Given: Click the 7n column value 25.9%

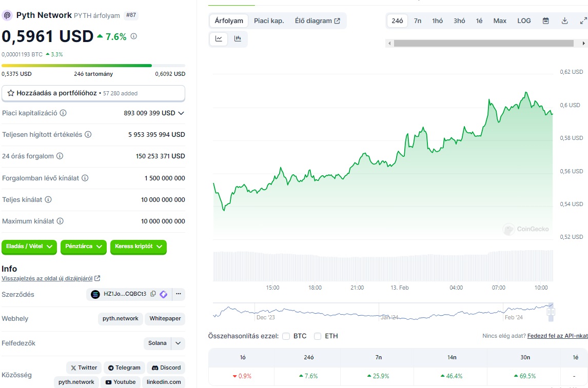Looking at the screenshot, I should pos(378,376).
